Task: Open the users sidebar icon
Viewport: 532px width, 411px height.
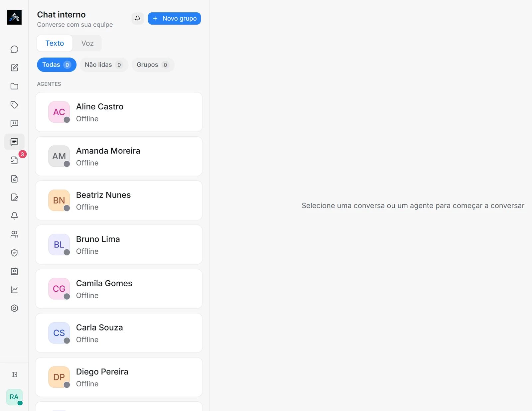Action: point(14,234)
